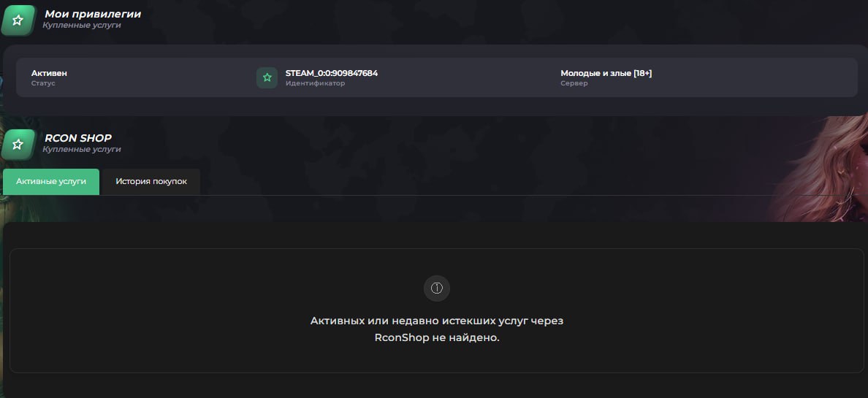Image resolution: width=868 pixels, height=398 pixels.
Task: Click the info icon above the empty message
Action: (x=437, y=288)
